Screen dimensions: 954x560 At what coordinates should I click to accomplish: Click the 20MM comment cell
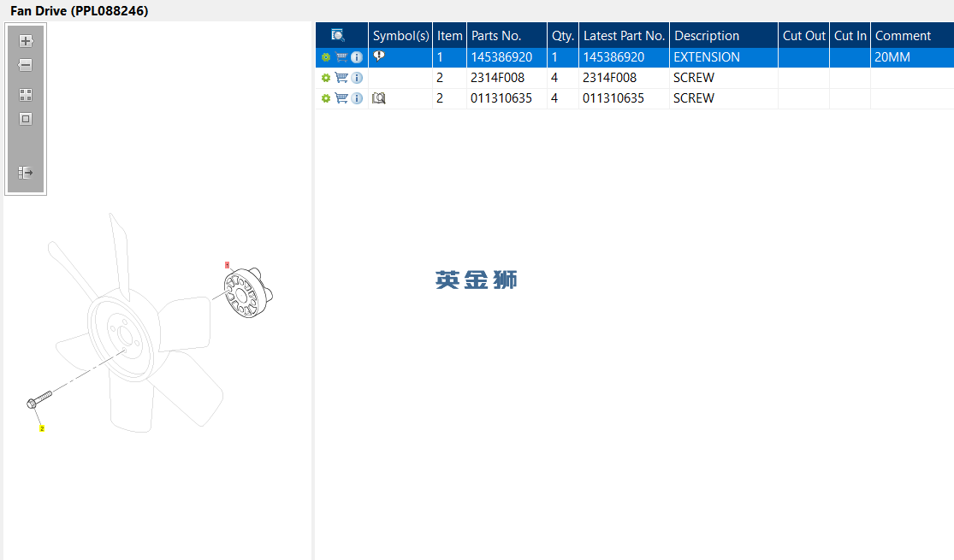point(912,57)
